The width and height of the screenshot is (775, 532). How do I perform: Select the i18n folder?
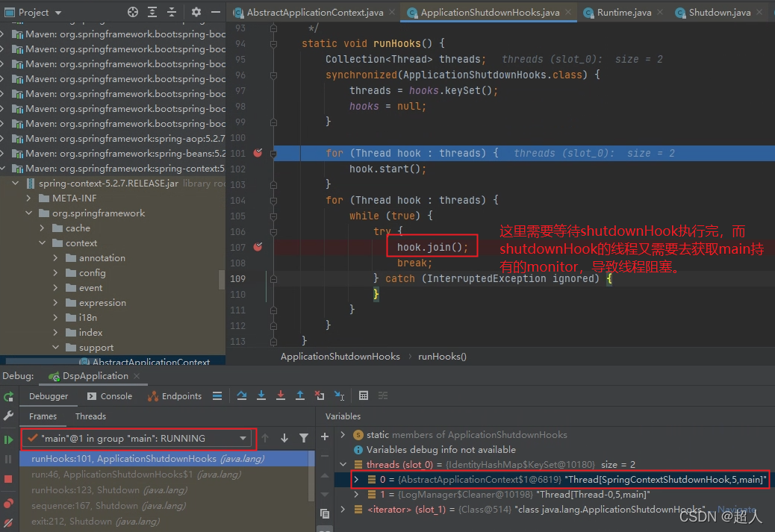87,318
